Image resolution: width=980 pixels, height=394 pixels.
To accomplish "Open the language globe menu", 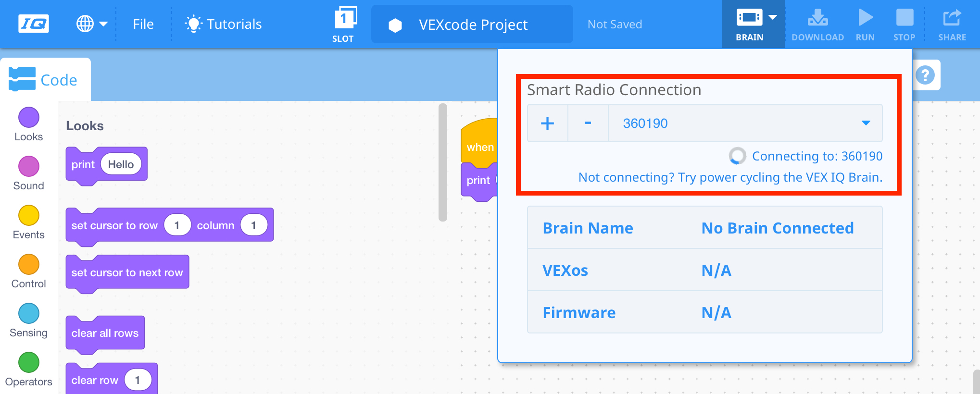I will coord(92,24).
